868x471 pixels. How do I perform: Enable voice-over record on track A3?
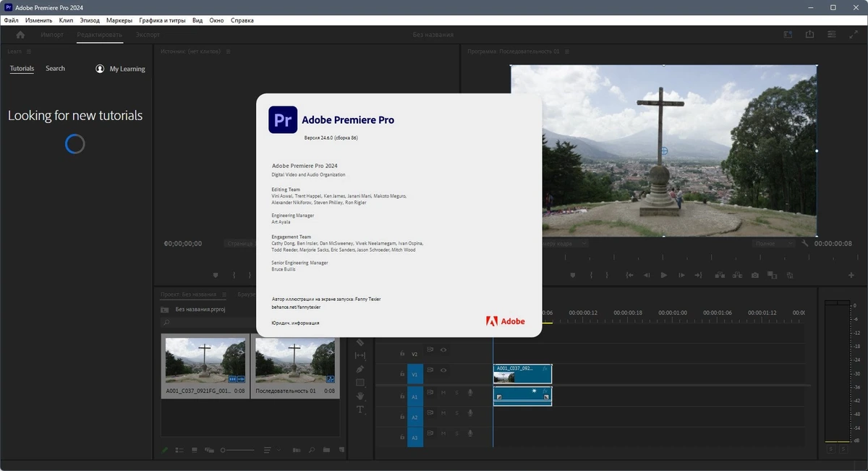pos(470,433)
